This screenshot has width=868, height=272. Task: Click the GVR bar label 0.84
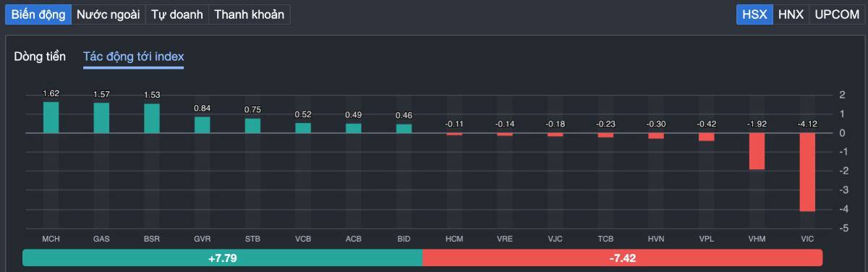(202, 109)
